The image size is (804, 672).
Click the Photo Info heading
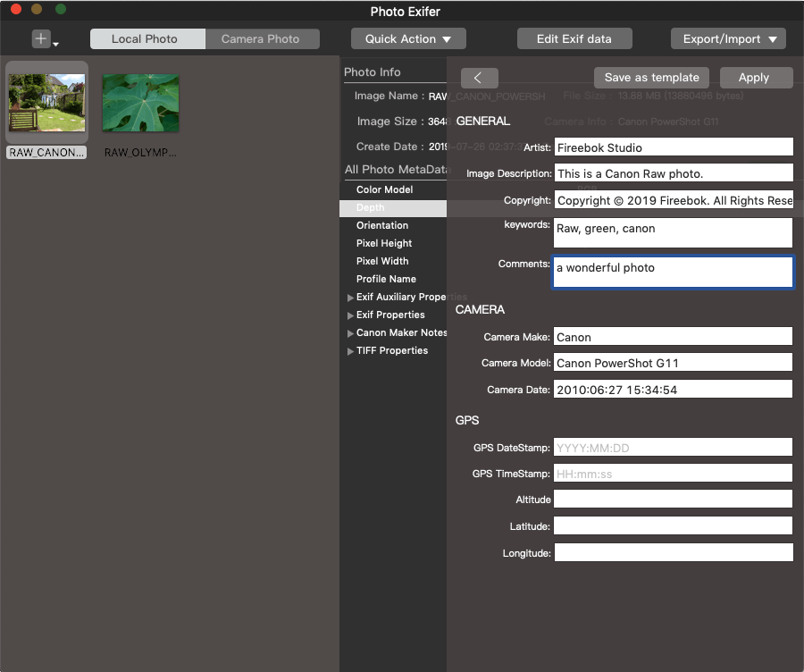[373, 72]
